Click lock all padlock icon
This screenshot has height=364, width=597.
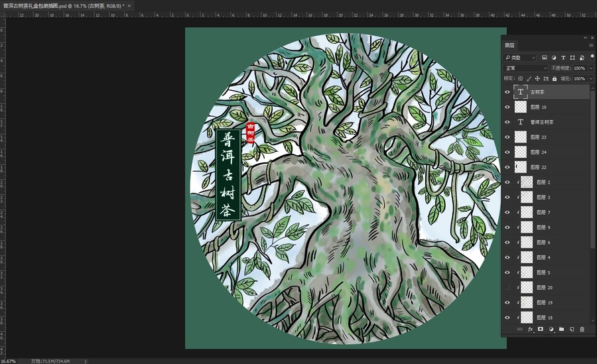[555, 78]
